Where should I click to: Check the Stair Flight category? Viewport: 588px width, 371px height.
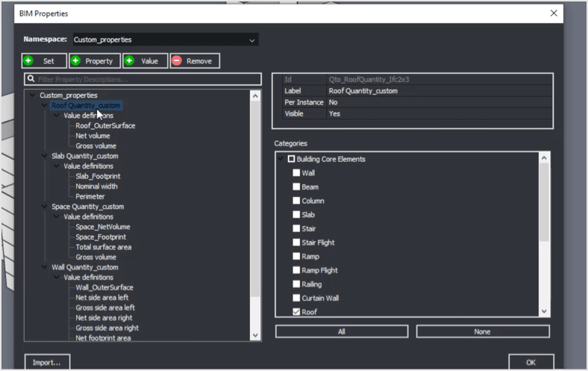[296, 243]
